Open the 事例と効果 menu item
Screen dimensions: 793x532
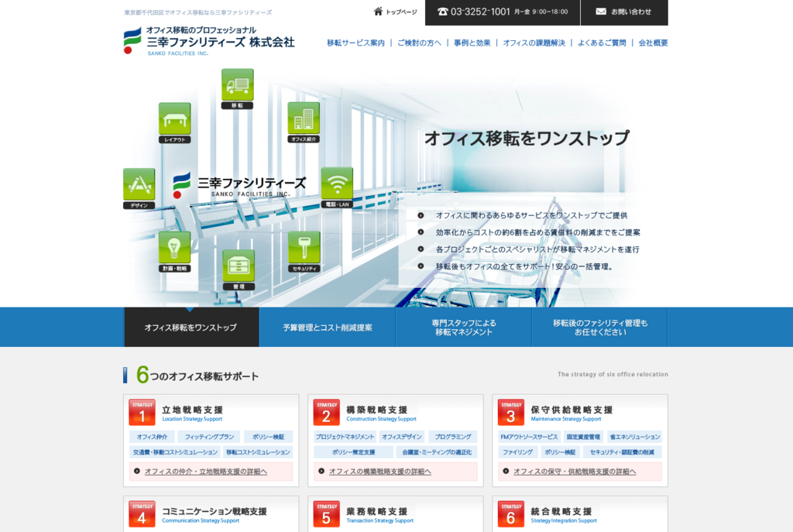(472, 43)
